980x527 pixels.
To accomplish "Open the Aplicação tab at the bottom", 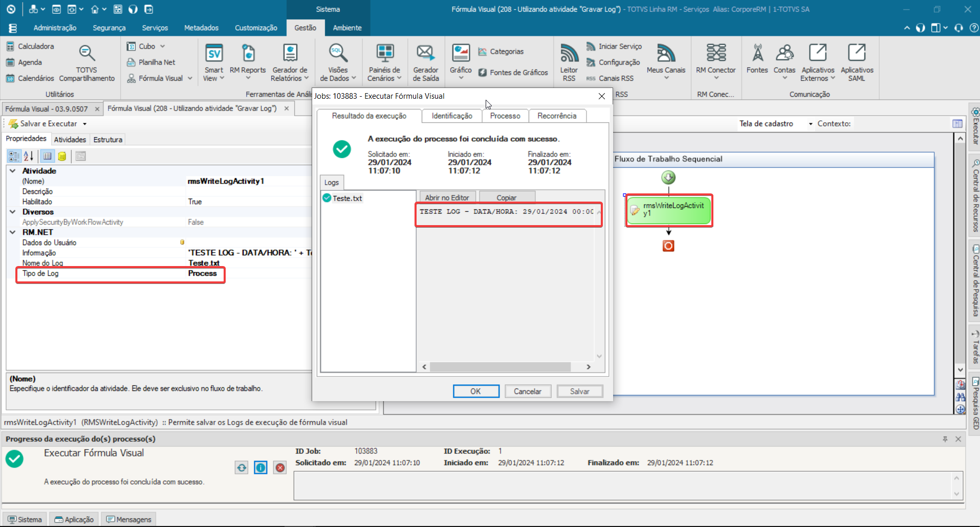I will click(x=74, y=519).
